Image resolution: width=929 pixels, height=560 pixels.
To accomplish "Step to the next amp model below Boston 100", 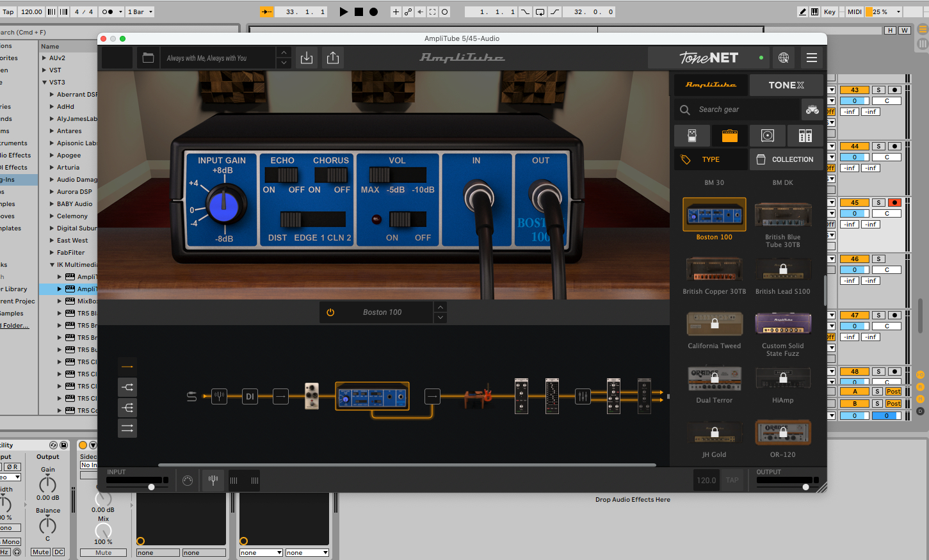I will pos(440,317).
